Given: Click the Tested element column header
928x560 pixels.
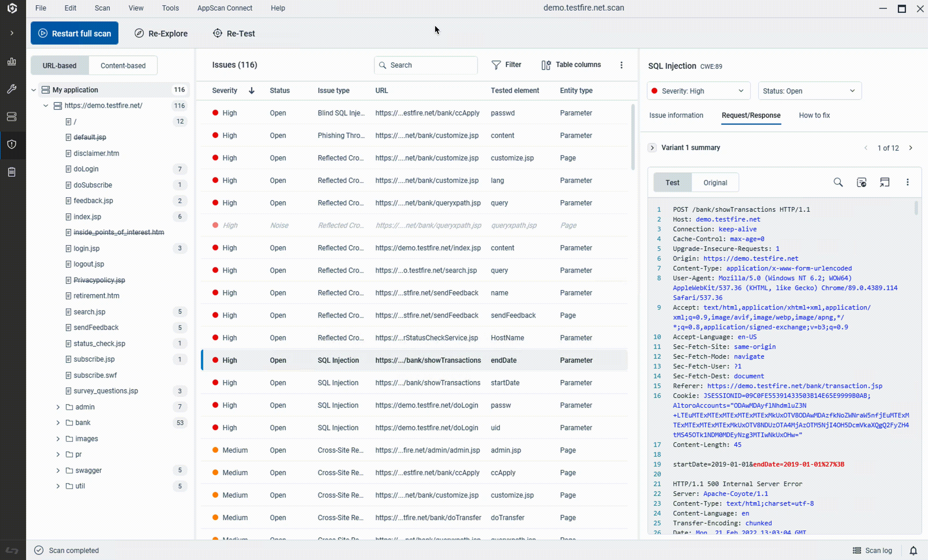Looking at the screenshot, I should click(x=514, y=91).
